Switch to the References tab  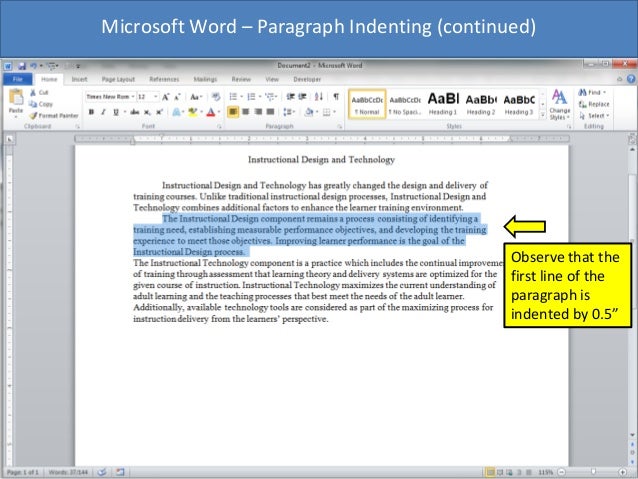(164, 79)
